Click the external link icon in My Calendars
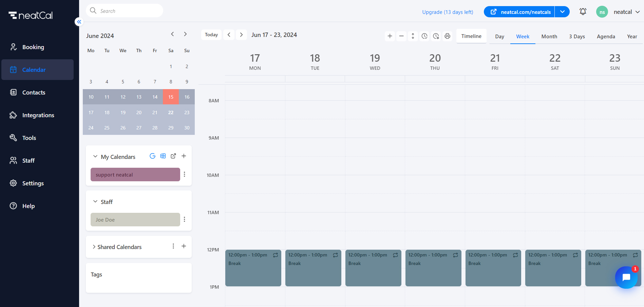644x307 pixels. pyautogui.click(x=173, y=156)
